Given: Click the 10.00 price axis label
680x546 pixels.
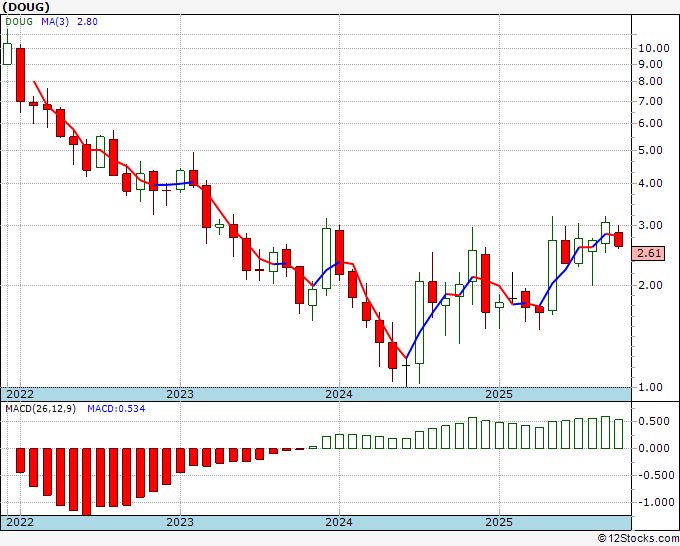Looking at the screenshot, I should 655,48.
